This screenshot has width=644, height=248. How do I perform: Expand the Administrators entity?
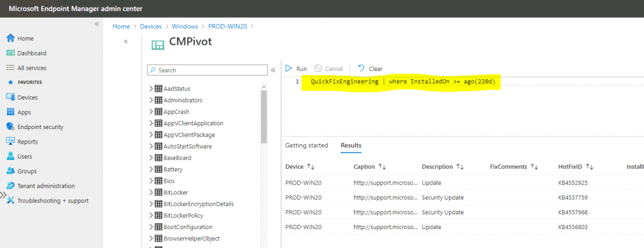pos(151,100)
